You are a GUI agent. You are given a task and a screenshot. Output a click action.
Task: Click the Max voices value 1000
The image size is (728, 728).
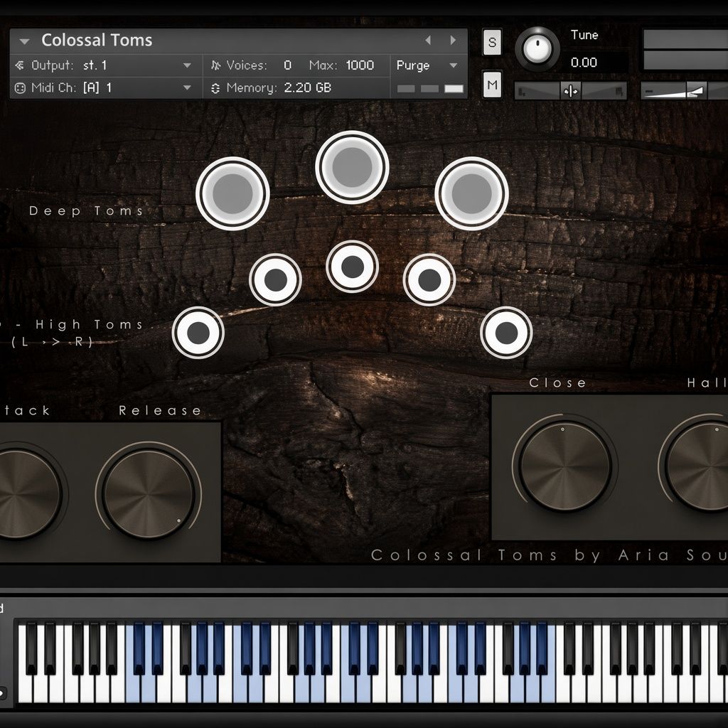360,65
